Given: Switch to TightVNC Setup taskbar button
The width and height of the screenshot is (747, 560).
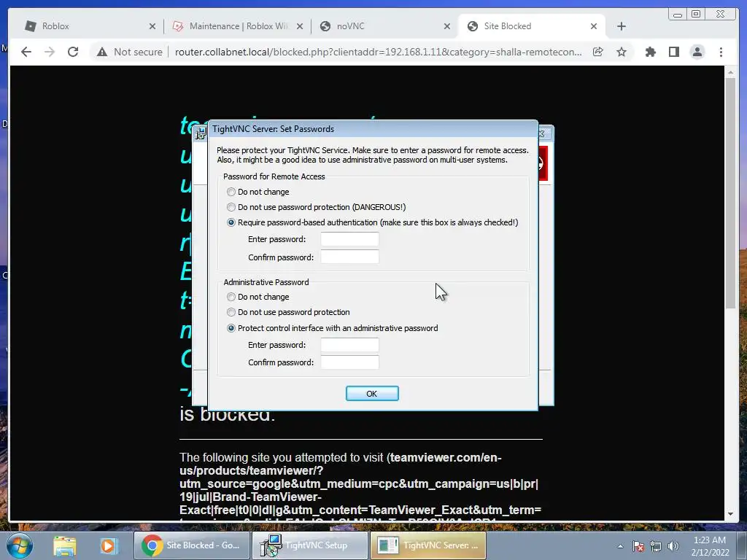Looking at the screenshot, I should pos(309,545).
